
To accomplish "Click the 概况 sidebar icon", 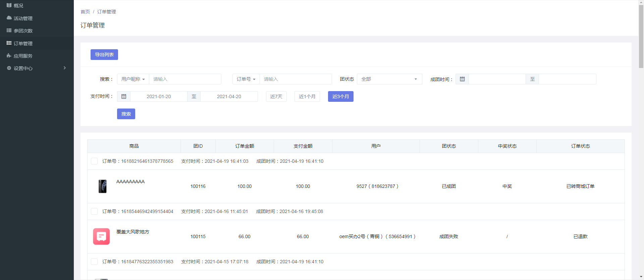I will tap(9, 5).
